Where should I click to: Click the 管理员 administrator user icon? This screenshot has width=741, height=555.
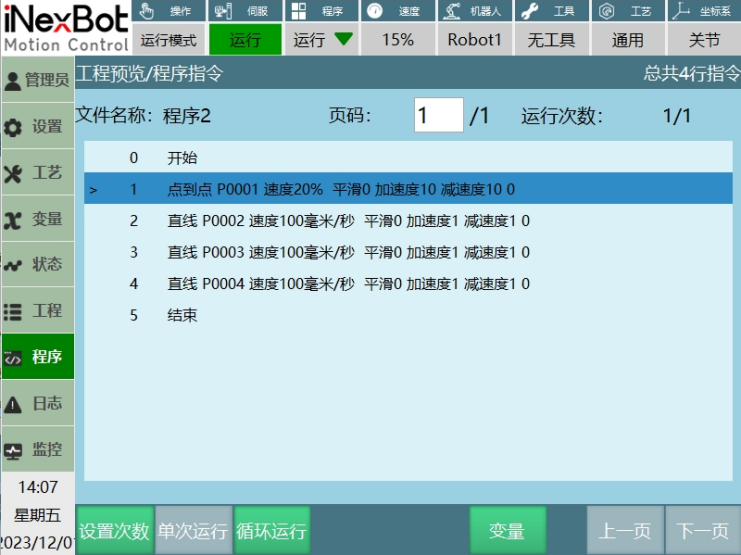tap(36, 80)
